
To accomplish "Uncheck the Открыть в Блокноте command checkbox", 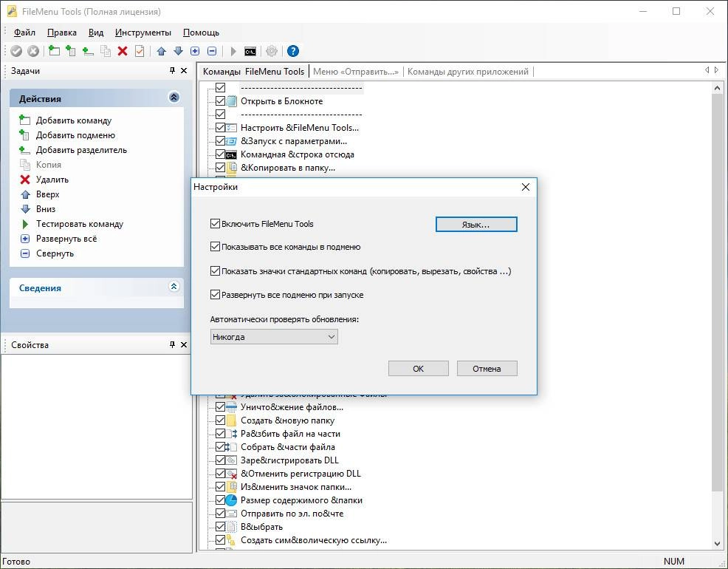I will click(221, 100).
